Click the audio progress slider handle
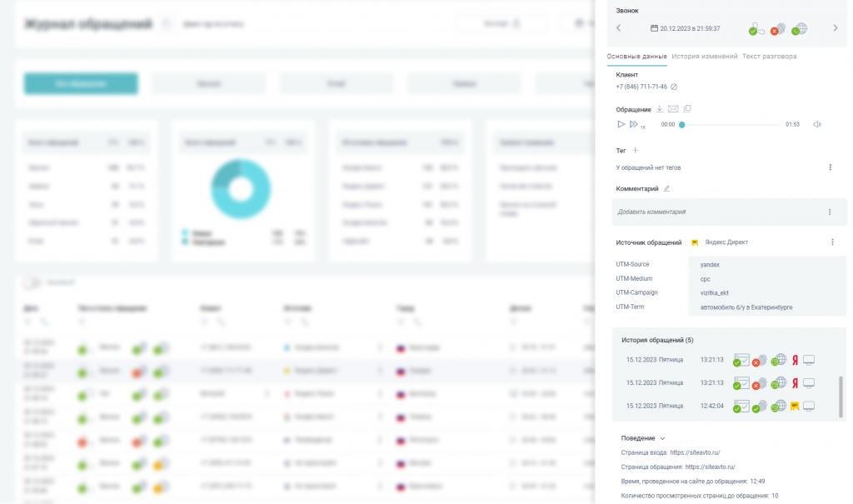 681,125
